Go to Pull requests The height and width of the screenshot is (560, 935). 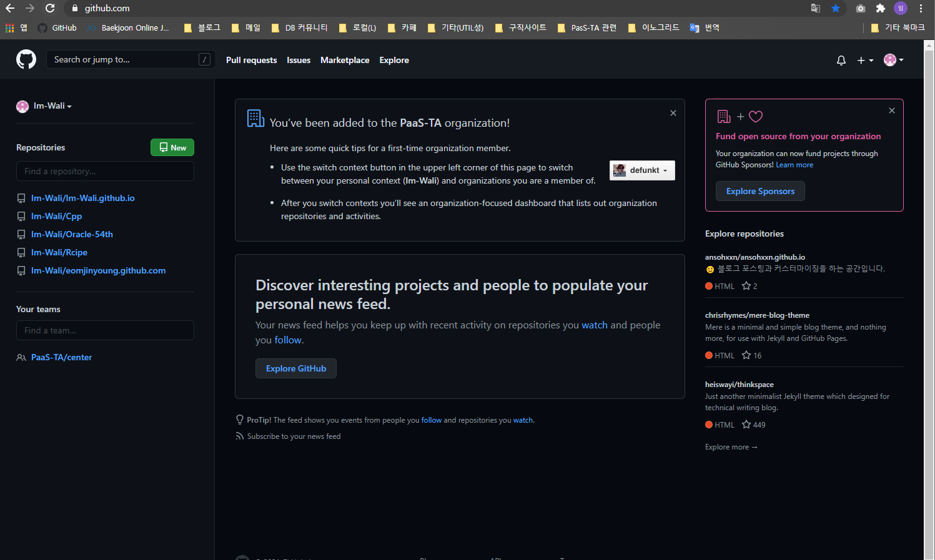(x=251, y=60)
